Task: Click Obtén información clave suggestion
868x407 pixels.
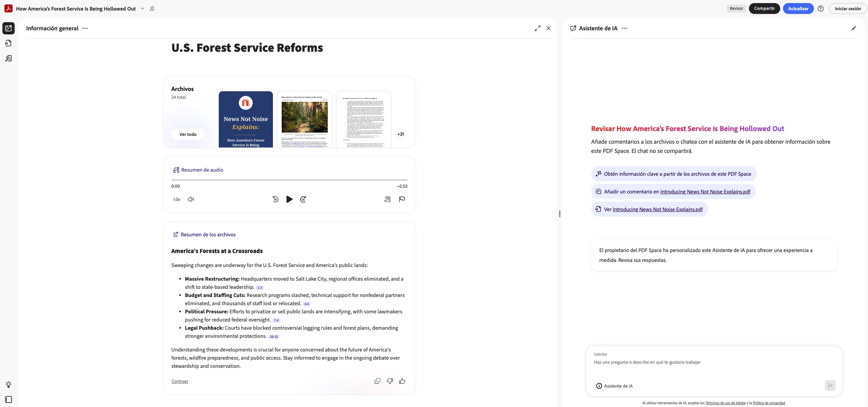Action: coord(674,174)
